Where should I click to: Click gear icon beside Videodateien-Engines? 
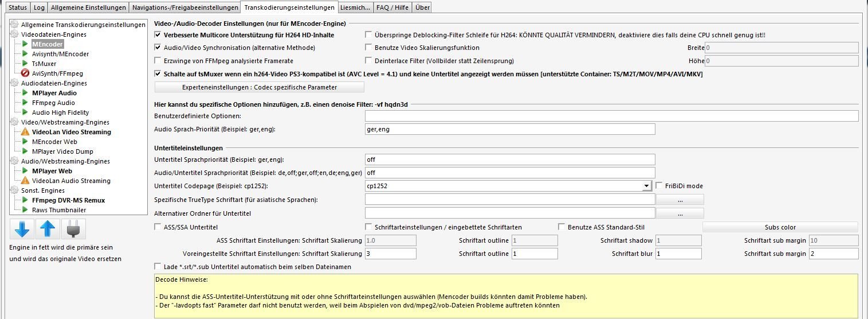tap(15, 34)
